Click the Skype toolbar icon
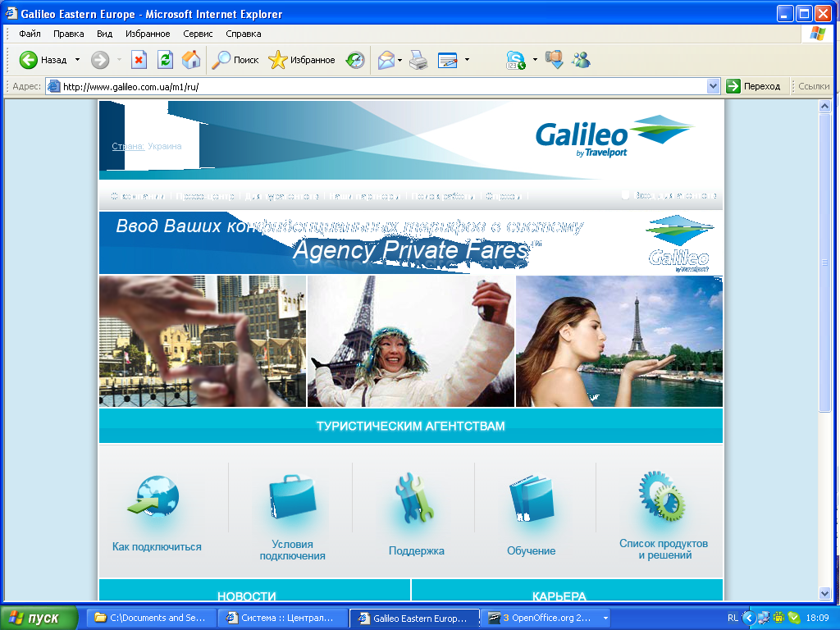This screenshot has height=630, width=840. 516,59
